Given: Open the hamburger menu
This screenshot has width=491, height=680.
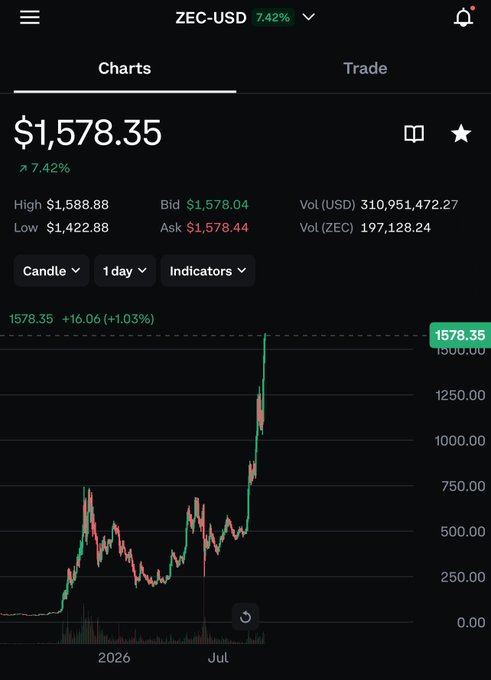Looking at the screenshot, I should 29,17.
